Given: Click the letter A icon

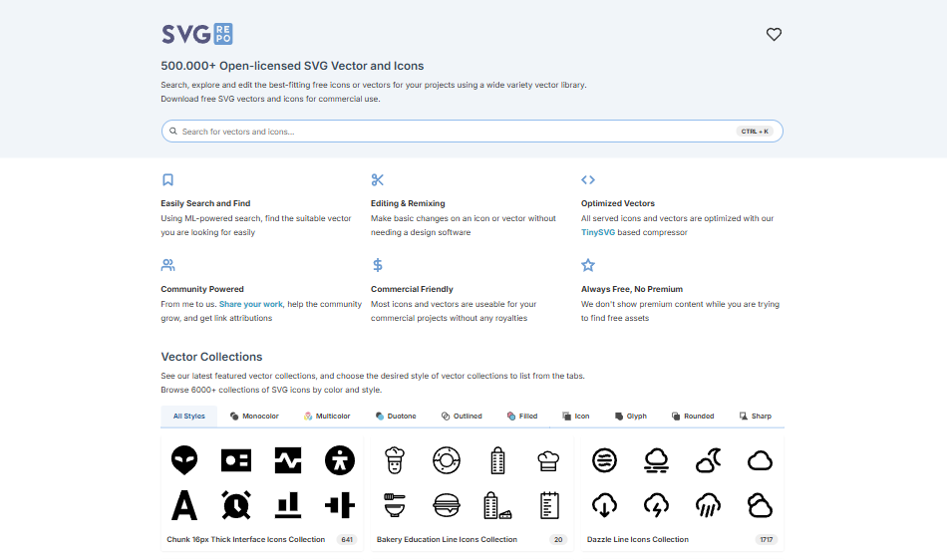Looking at the screenshot, I should tap(184, 505).
